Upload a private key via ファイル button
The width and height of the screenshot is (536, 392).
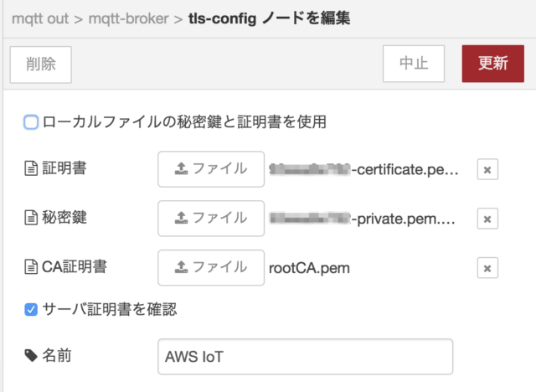(x=211, y=219)
